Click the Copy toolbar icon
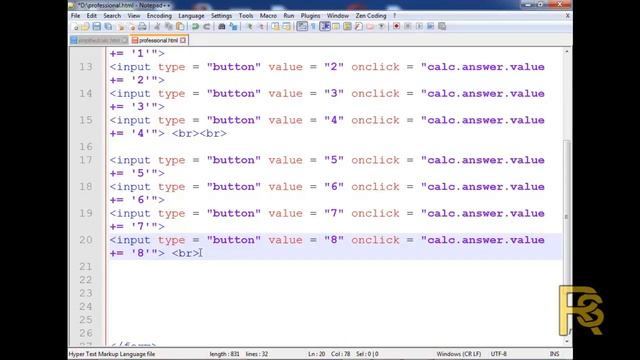The width and height of the screenshot is (640, 360). tap(169, 27)
